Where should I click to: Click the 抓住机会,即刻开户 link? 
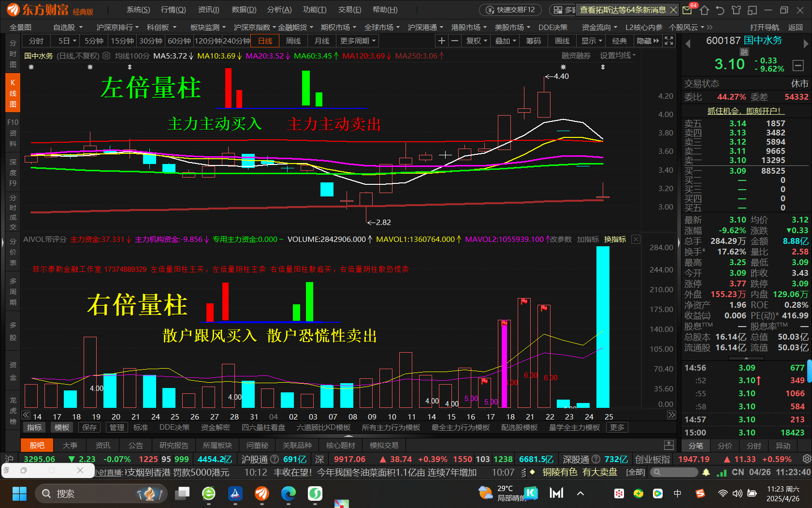click(744, 111)
